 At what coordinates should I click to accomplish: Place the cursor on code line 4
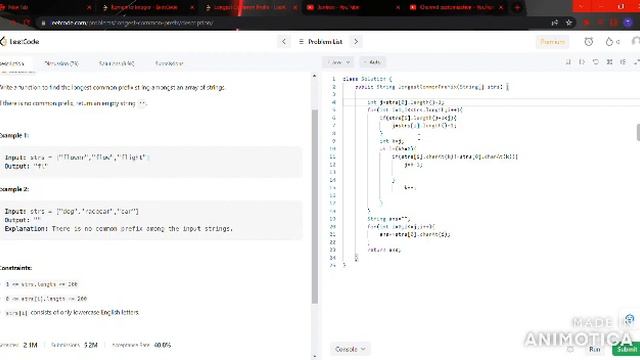tap(491, 102)
